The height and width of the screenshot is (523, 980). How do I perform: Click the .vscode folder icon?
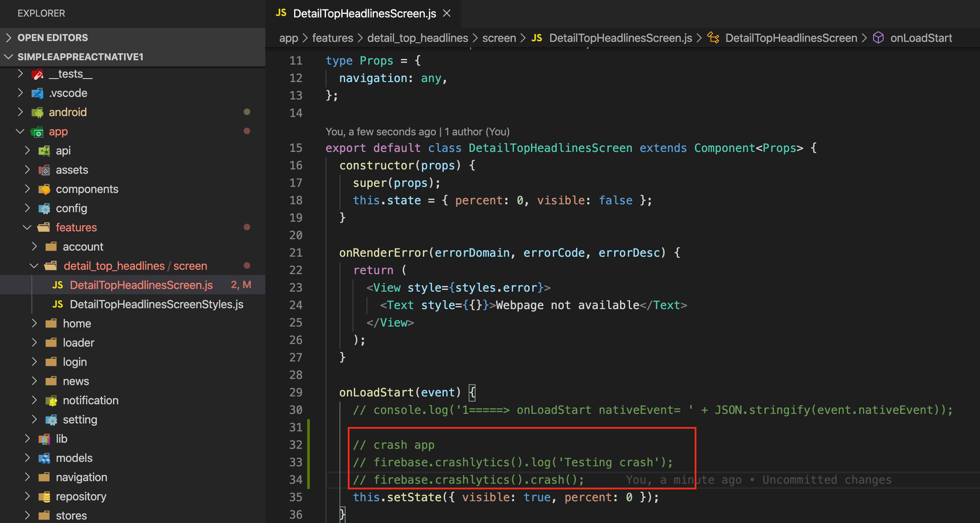(37, 93)
